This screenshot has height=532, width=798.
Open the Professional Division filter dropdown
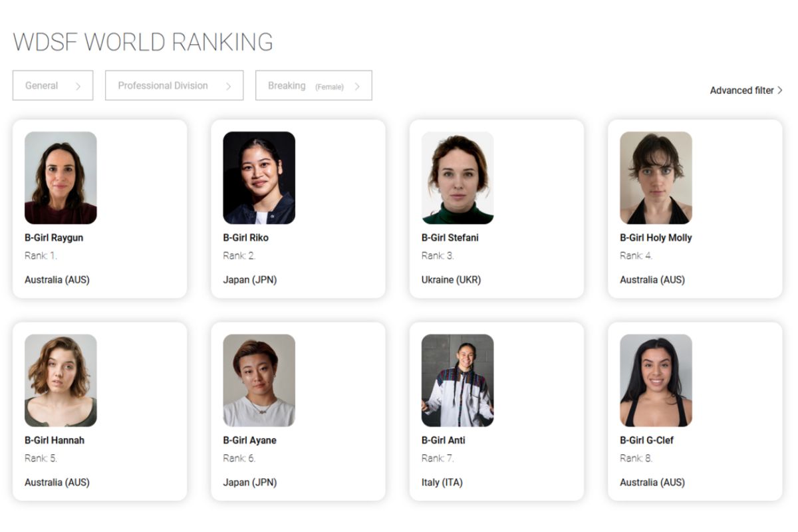(x=174, y=86)
